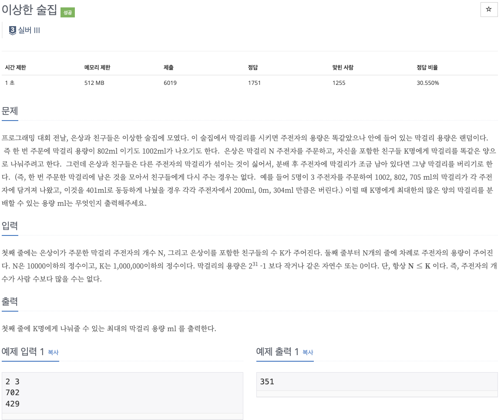Click the sample output box showing 351
Image resolution: width=504 pixels, height=420 pixels.
click(x=377, y=382)
